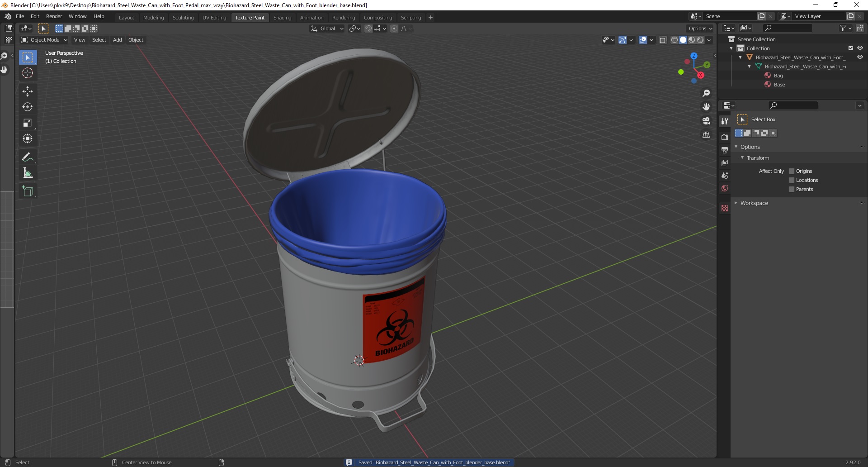
Task: Open the View Layer properties tab
Action: click(x=725, y=162)
